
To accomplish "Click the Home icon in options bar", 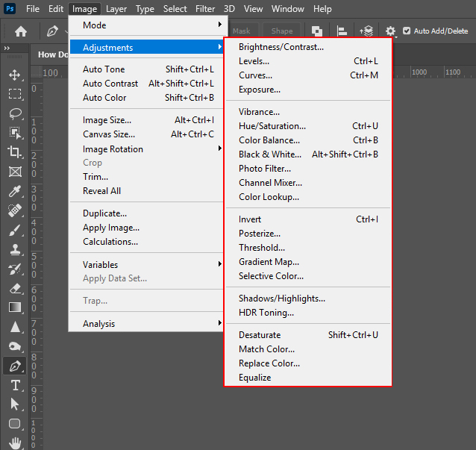I will pyautogui.click(x=21, y=31).
